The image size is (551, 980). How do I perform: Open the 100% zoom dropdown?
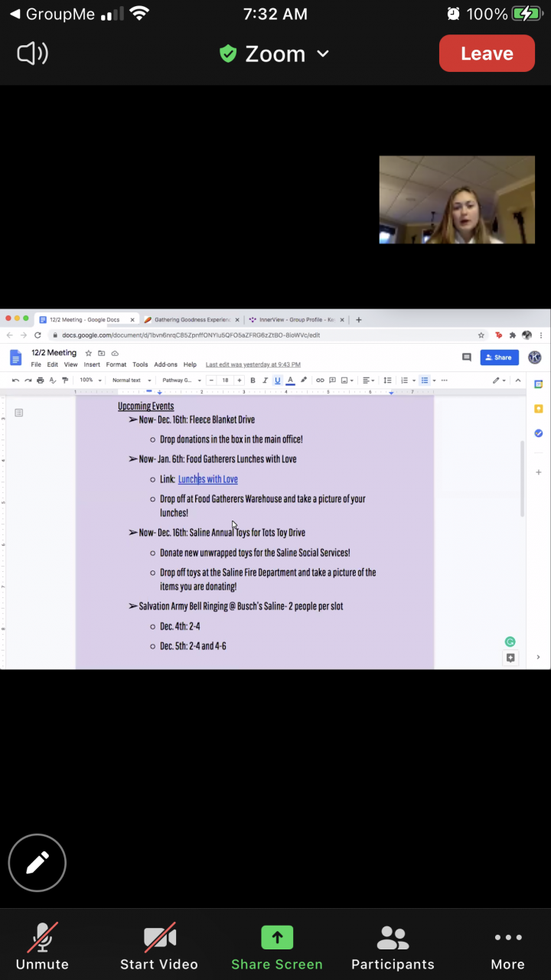[90, 381]
